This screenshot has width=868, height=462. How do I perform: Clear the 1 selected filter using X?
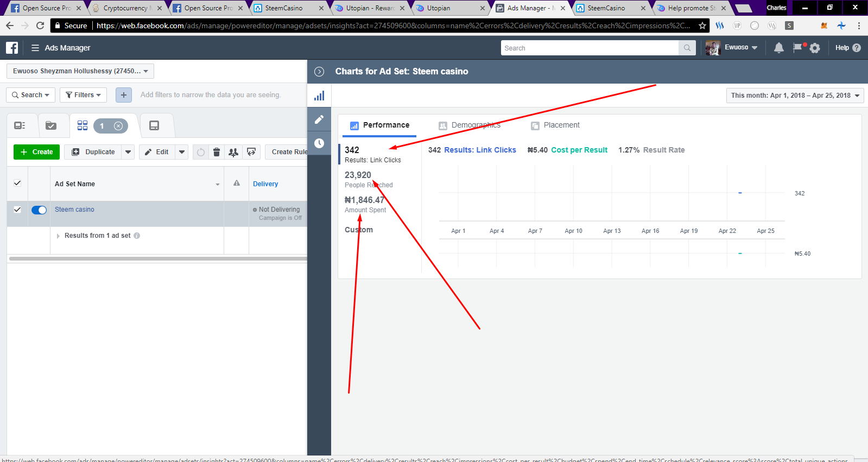[x=118, y=126]
